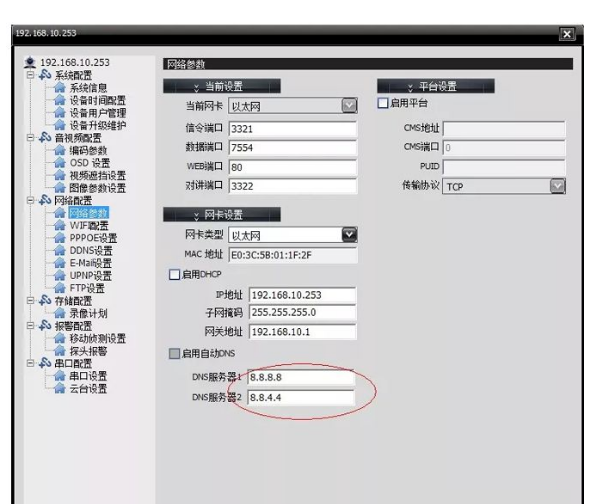
Task: Click the DNS服务器1 input field
Action: pyautogui.click(x=301, y=377)
